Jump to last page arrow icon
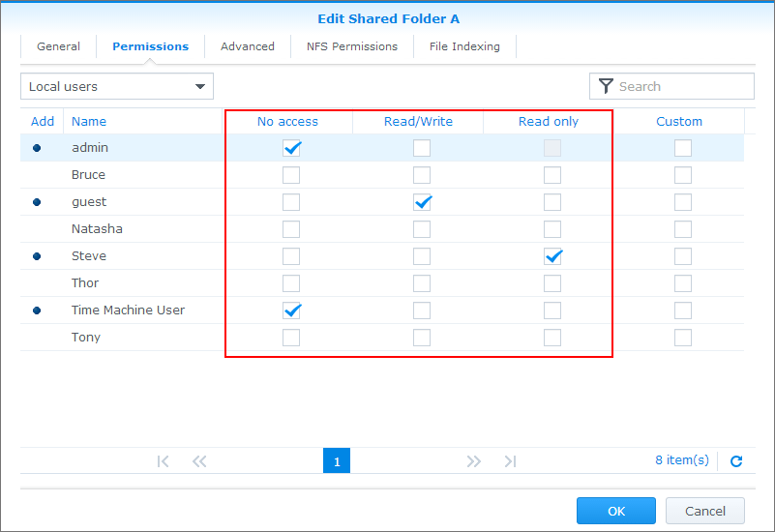 click(x=510, y=461)
